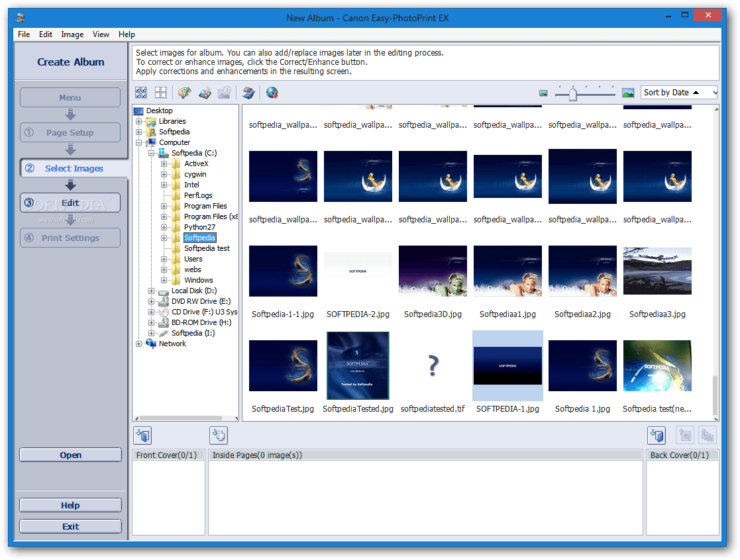
Task: Click the grayed image properties info icon
Action: click(224, 93)
